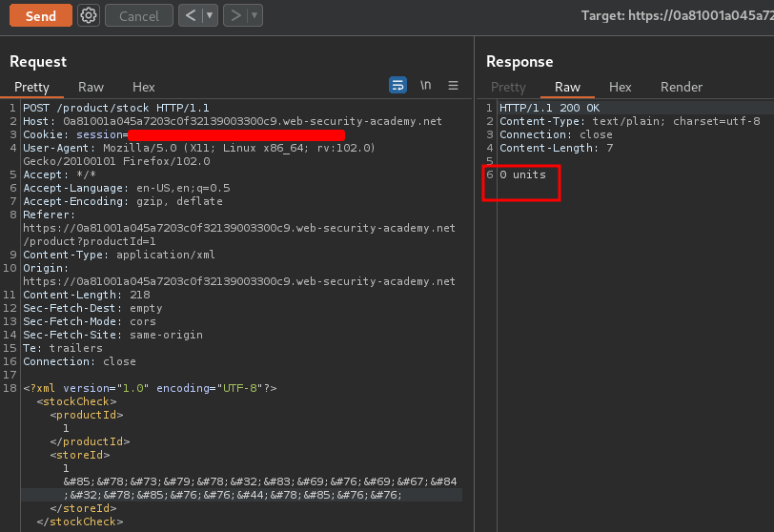The height and width of the screenshot is (532, 774).
Task: Click the response Content-Type: text/plain header
Action: pyautogui.click(x=630, y=121)
